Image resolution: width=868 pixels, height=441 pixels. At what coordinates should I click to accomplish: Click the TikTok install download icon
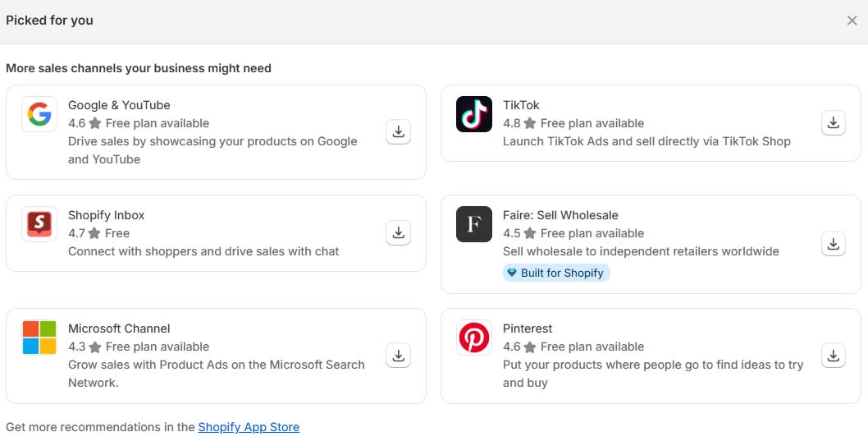[833, 123]
